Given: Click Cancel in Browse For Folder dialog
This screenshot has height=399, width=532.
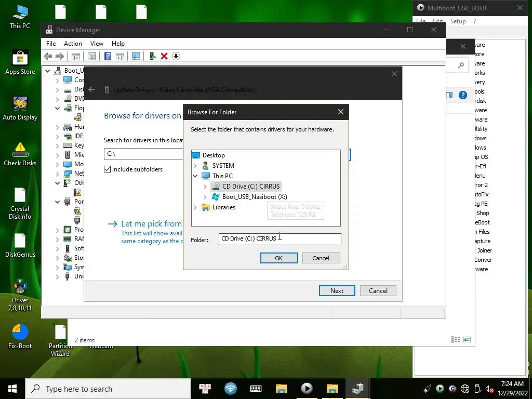Looking at the screenshot, I should click(321, 258).
